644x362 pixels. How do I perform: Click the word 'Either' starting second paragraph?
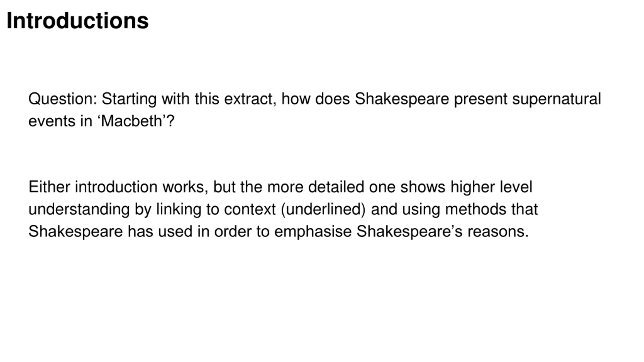49,187
